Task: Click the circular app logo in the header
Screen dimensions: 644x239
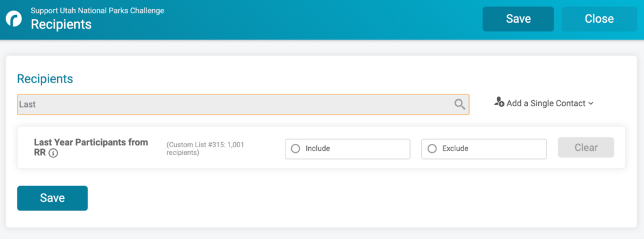Action: pyautogui.click(x=14, y=19)
